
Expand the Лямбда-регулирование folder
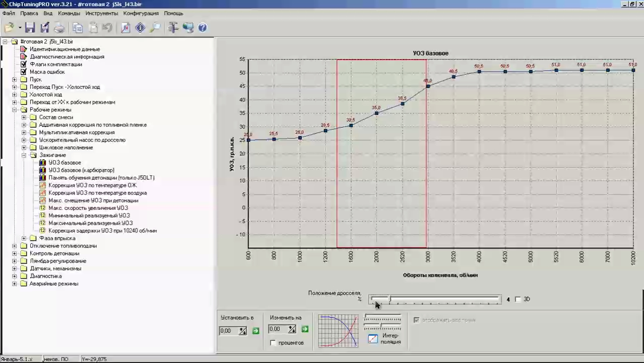(14, 261)
